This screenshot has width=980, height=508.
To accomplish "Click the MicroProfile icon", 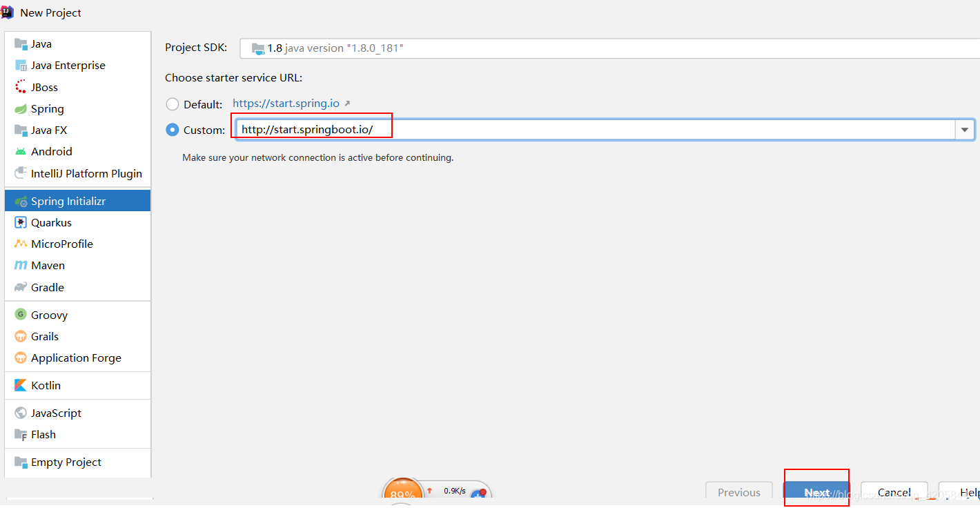I will coord(21,244).
